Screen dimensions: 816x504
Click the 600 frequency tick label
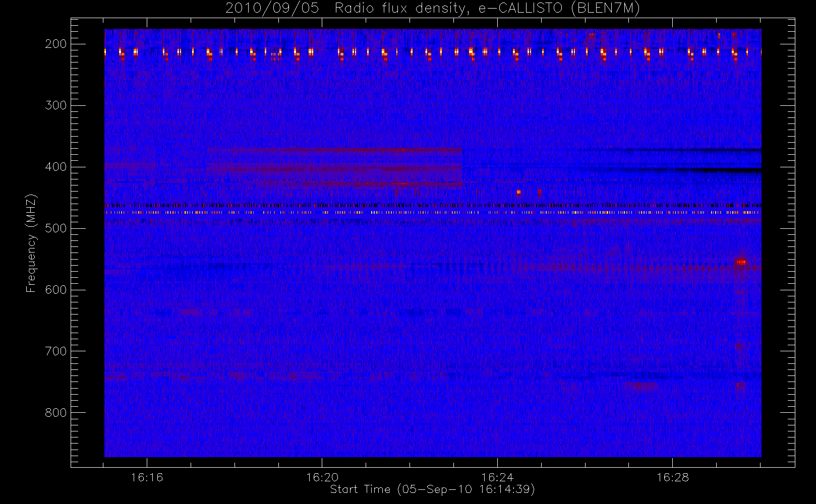click(56, 290)
